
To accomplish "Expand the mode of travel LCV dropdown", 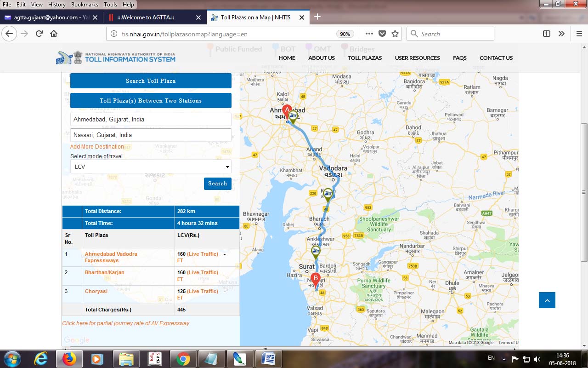I will [x=151, y=167].
